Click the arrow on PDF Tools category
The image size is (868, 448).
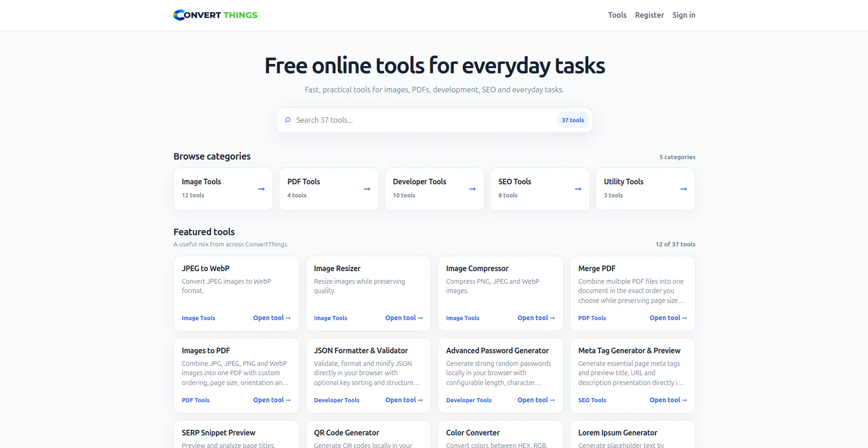coord(367,189)
